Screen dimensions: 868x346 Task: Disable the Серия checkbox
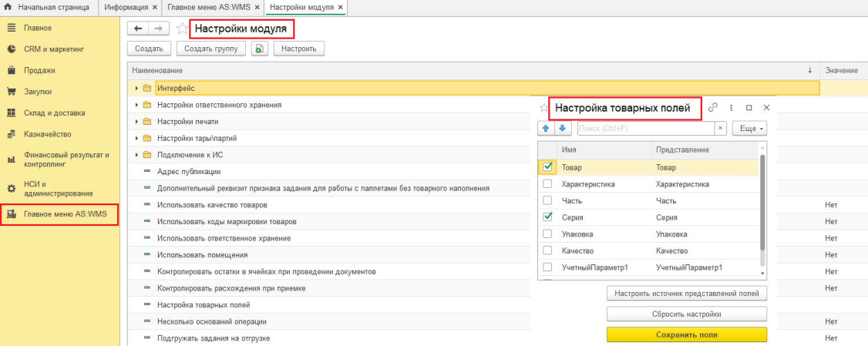[x=547, y=217]
